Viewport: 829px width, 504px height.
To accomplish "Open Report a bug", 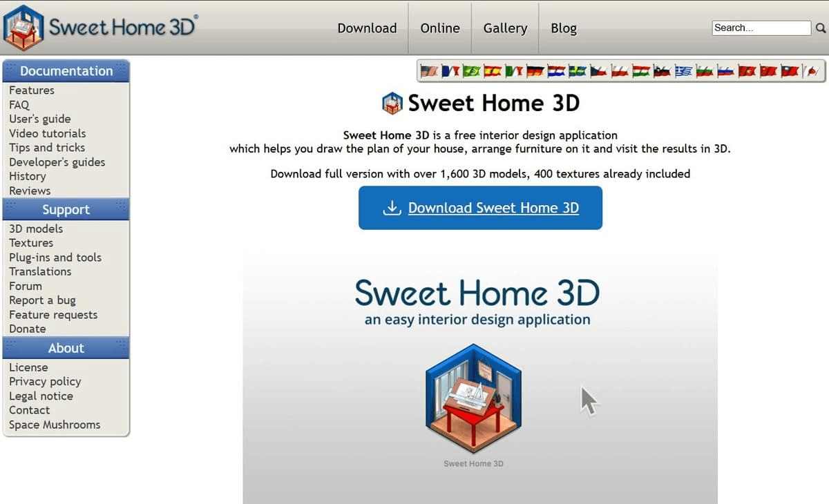I will click(x=42, y=300).
